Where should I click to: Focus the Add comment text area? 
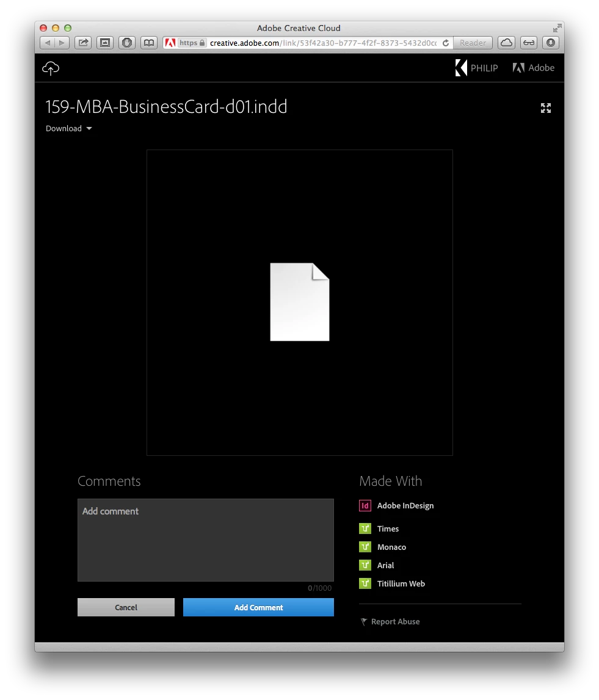206,540
